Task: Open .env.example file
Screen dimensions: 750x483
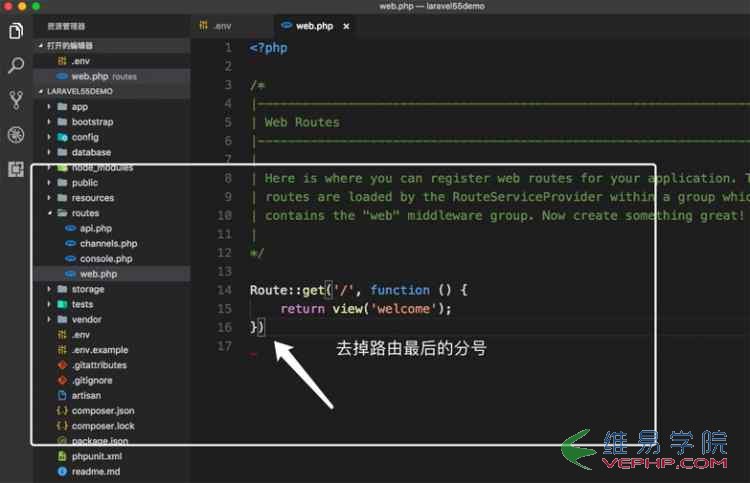Action: pos(111,350)
